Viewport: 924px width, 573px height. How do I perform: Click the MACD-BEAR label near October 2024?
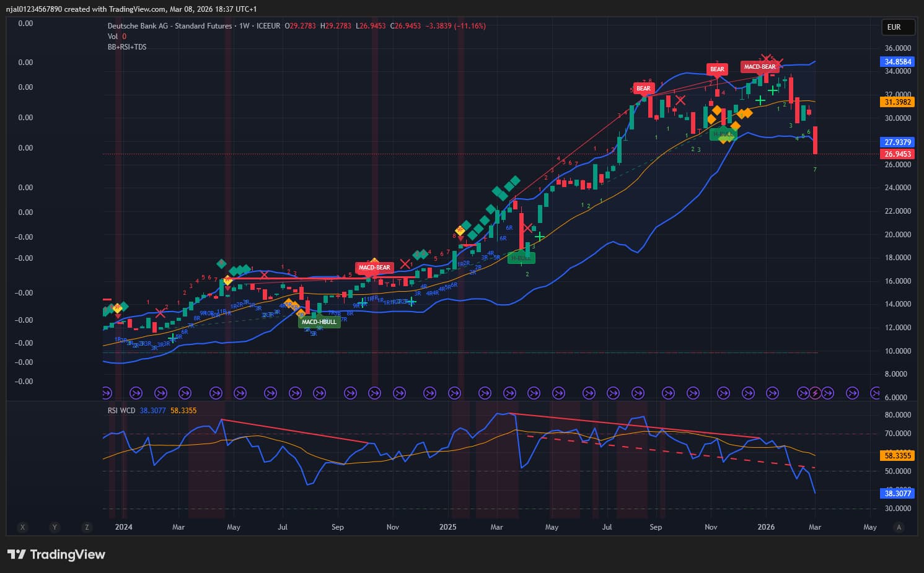pyautogui.click(x=374, y=268)
